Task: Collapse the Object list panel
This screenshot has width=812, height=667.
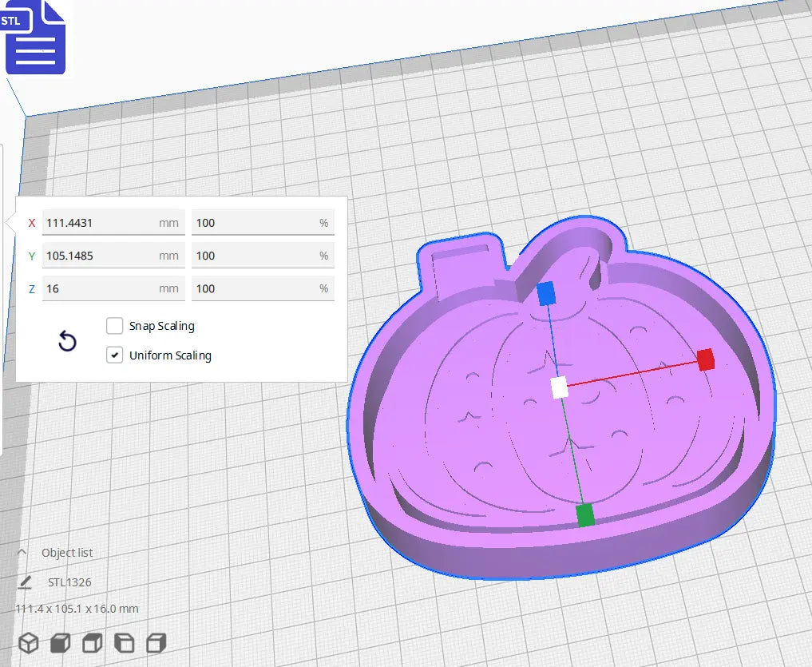Action: click(x=22, y=552)
